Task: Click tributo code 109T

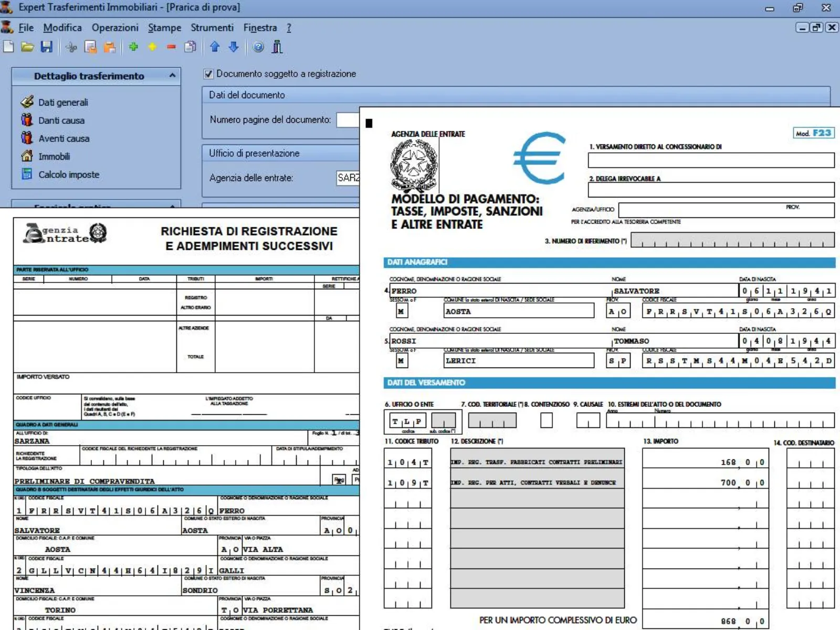Action: [408, 482]
